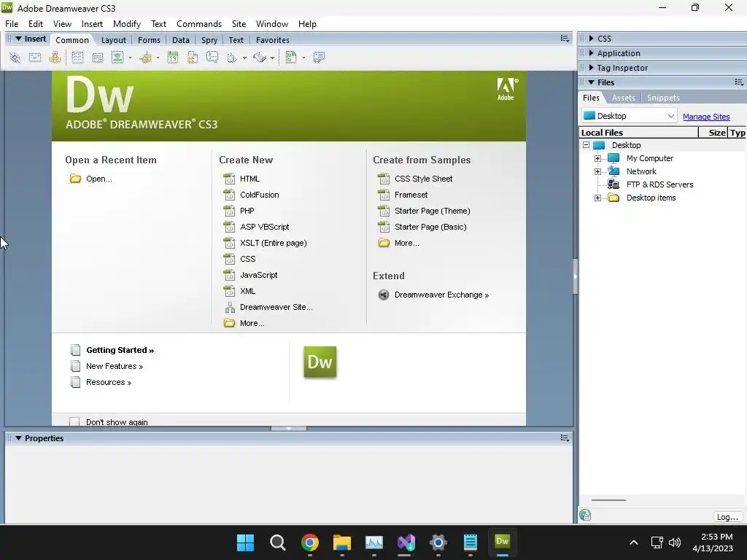Expand the CSS panel

[x=591, y=39]
